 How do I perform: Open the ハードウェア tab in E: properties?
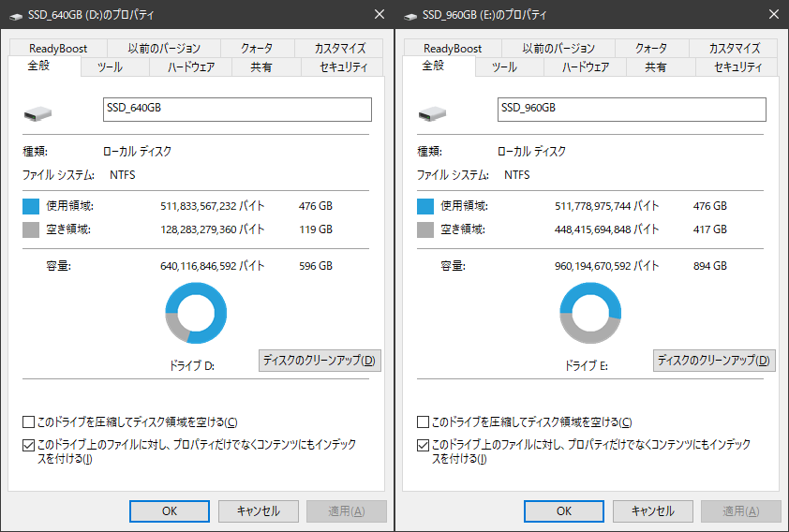click(586, 67)
